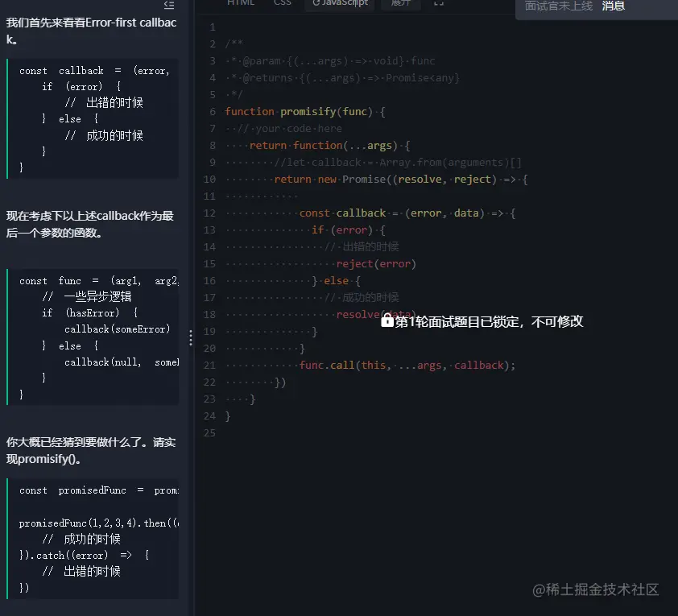The width and height of the screenshot is (678, 616).
Task: Collapse the problem description panel icon
Action: [x=169, y=5]
